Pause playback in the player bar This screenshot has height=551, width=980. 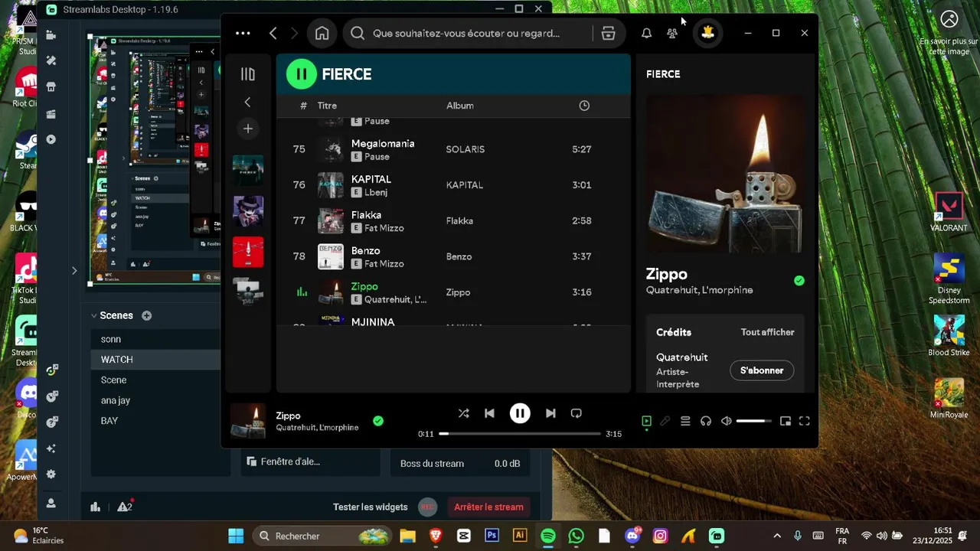click(x=520, y=413)
